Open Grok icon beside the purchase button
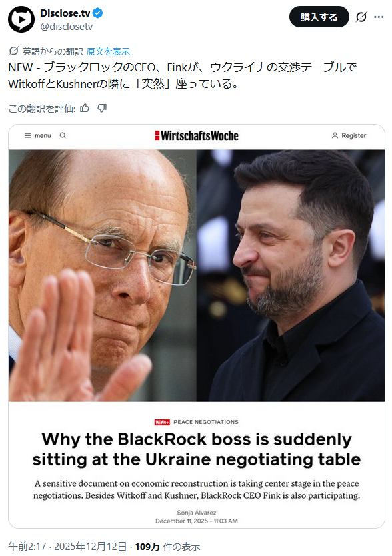The height and width of the screenshot is (556, 392). (361, 17)
